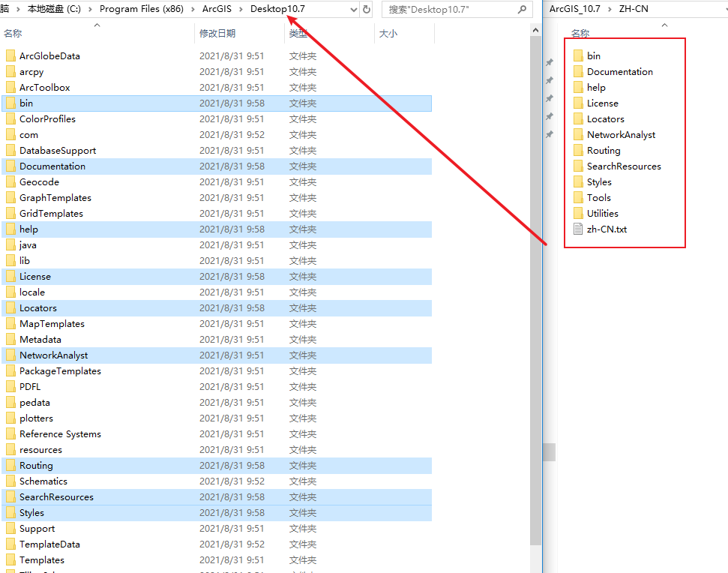Click the bin folder icon in ZH-CN window
The height and width of the screenshot is (573, 728).
578,56
